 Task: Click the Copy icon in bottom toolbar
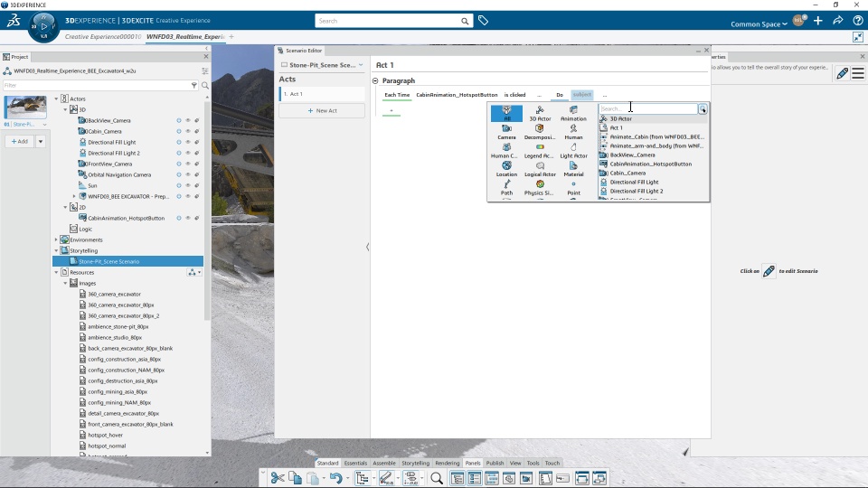[x=295, y=478]
